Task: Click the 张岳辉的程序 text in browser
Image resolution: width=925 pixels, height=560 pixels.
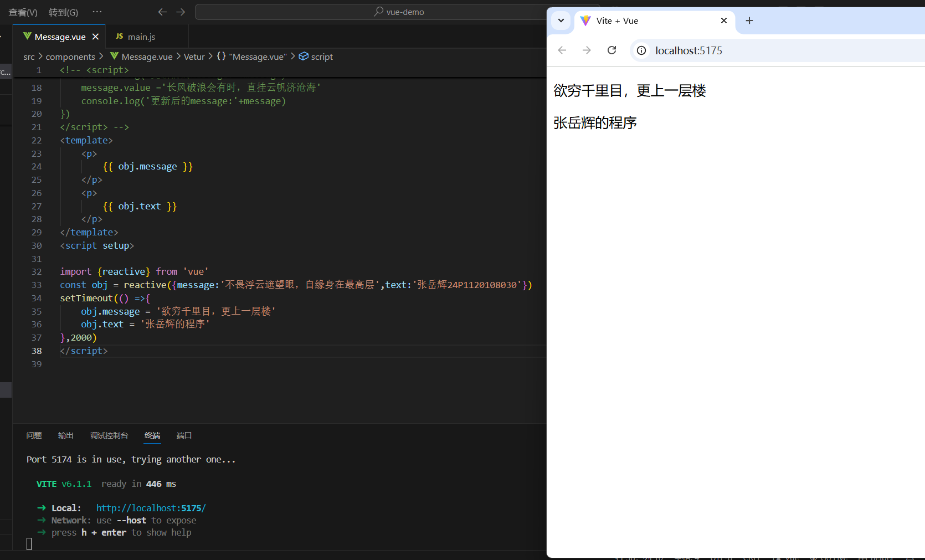Action: click(595, 123)
